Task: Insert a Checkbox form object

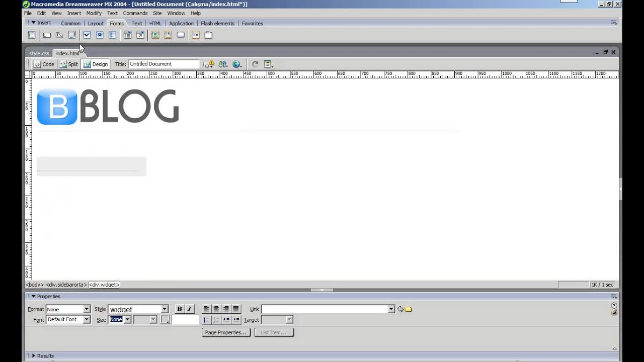Action: tap(87, 35)
